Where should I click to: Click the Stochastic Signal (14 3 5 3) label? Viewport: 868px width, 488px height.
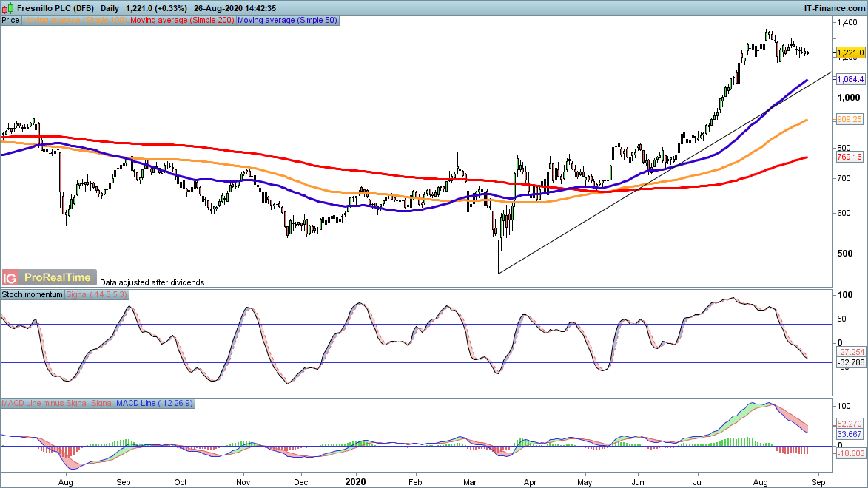pos(98,294)
